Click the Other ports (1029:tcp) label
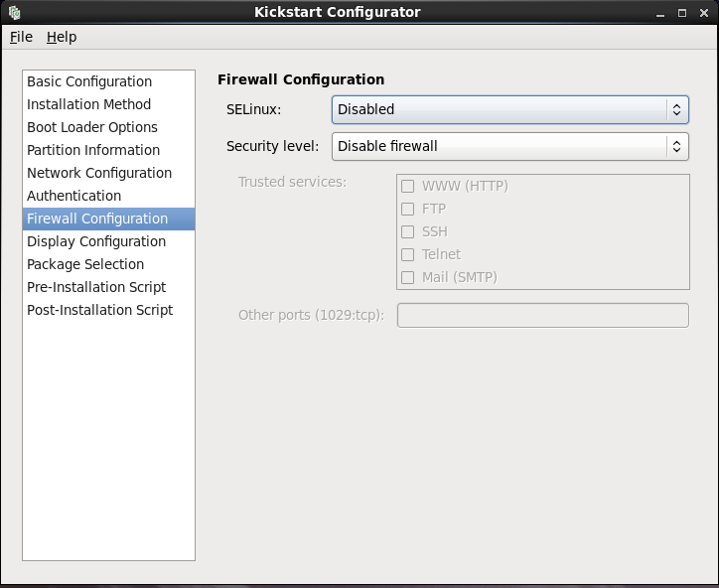 click(x=312, y=315)
